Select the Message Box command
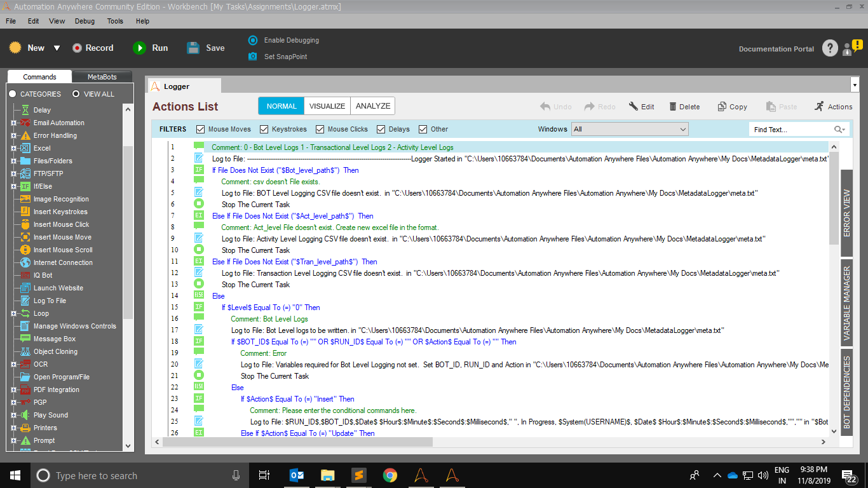This screenshot has width=868, height=488. [54, 339]
